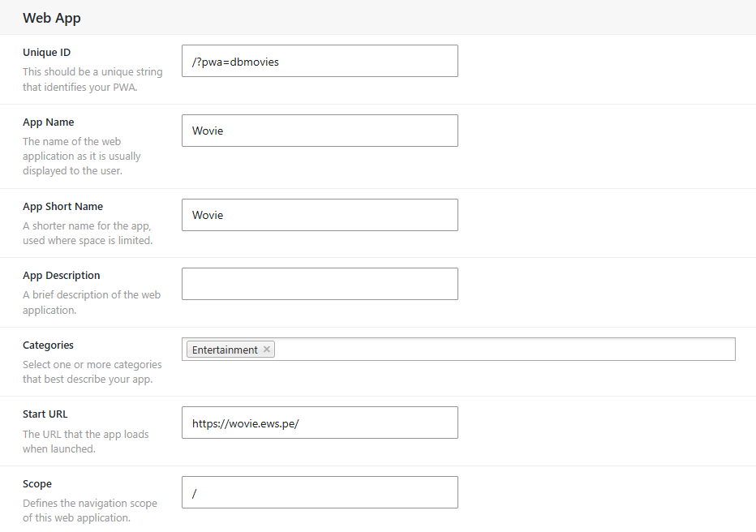Open the Categories multi-select box
This screenshot has width=756, height=532.
pyautogui.click(x=458, y=349)
